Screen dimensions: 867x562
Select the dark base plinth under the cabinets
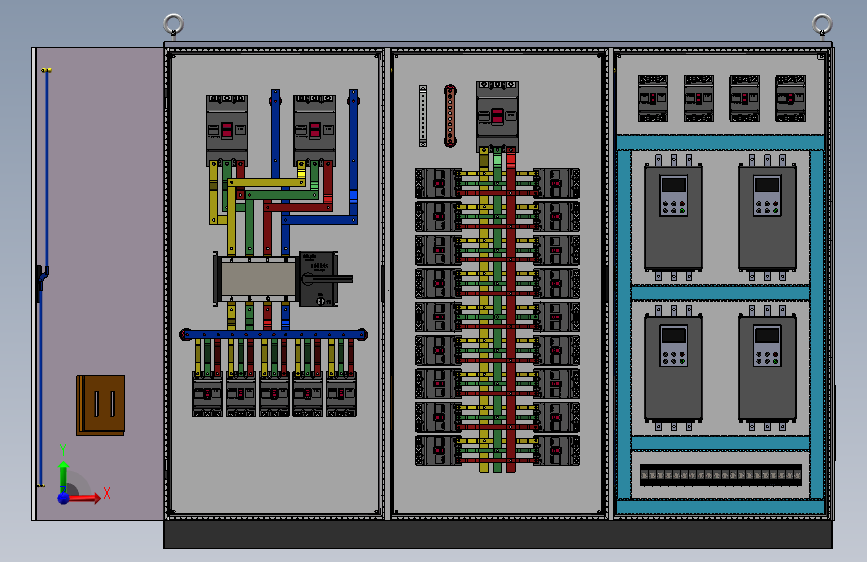click(498, 534)
